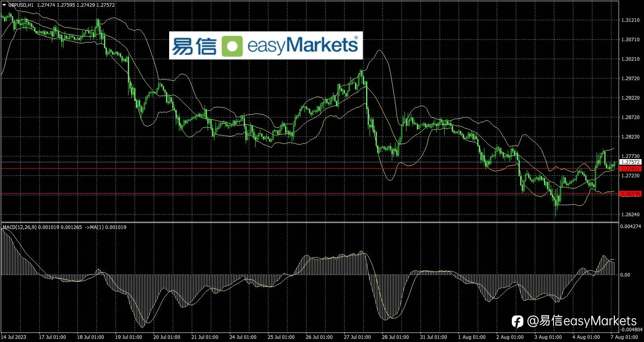Viewport: 644px width, 342px height.
Task: Click the 1.28230 price axis label
Action: (x=631, y=137)
